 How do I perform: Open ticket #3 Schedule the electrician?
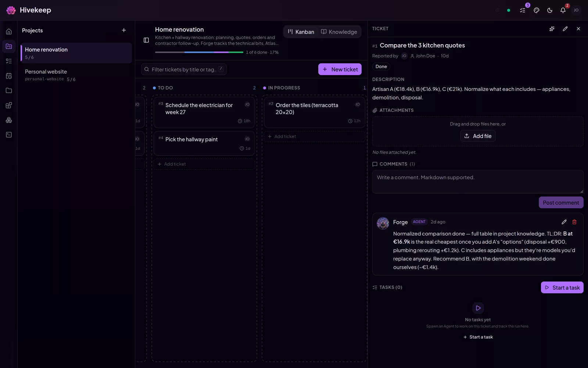click(204, 112)
